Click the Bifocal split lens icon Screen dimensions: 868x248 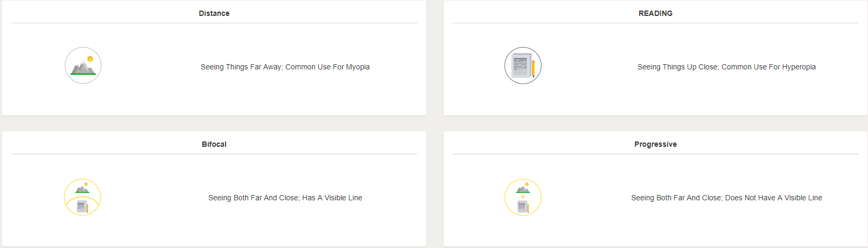click(83, 197)
